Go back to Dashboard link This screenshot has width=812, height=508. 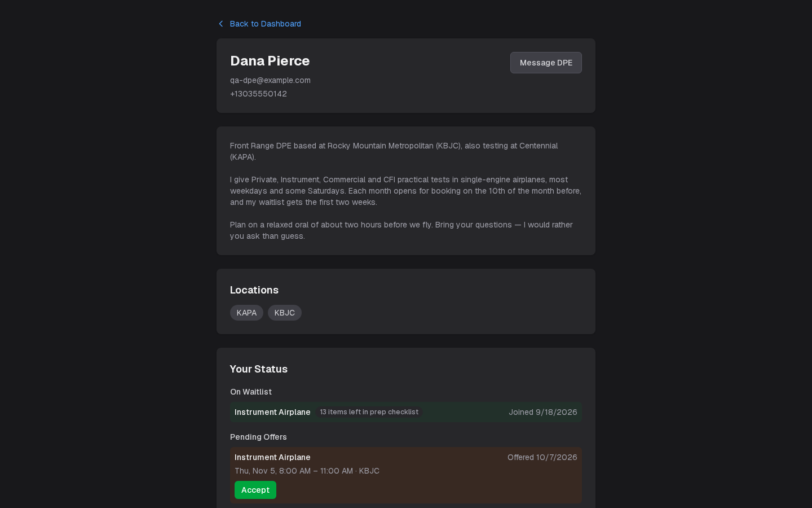click(265, 24)
